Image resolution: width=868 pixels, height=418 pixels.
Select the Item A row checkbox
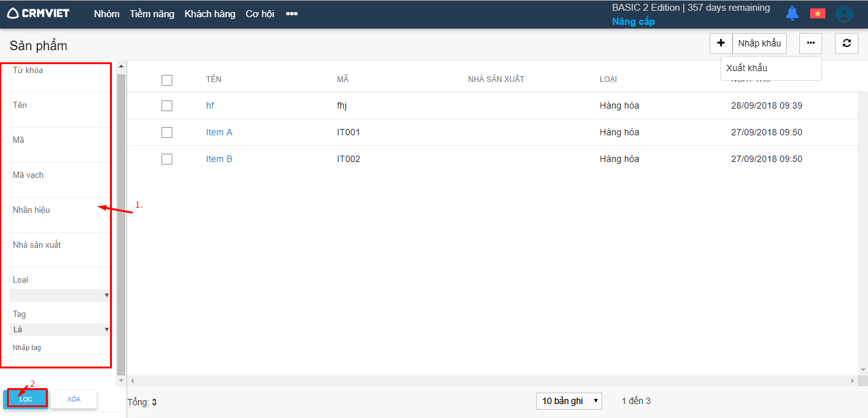click(x=167, y=133)
